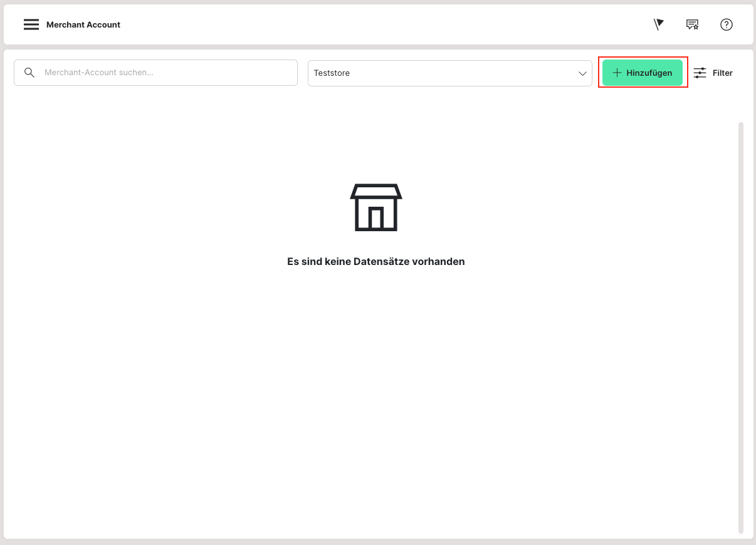
Task: Click the vertical scrollbar on right
Action: (x=740, y=326)
